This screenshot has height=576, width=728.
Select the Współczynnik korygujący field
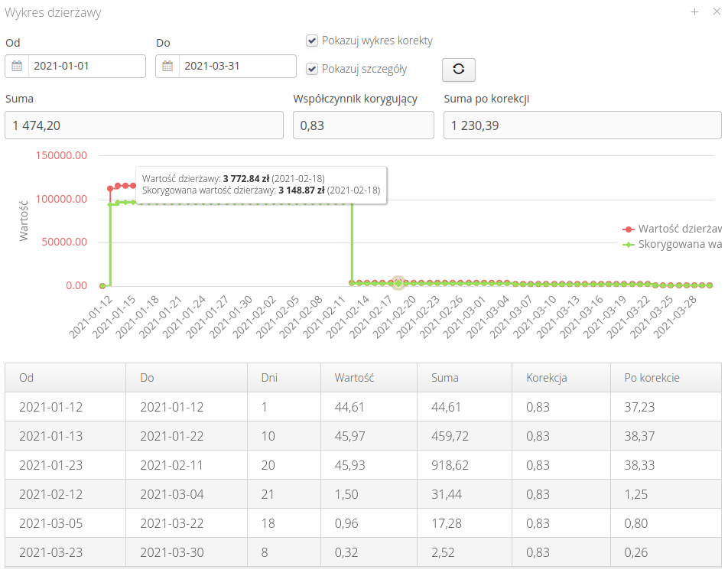363,125
